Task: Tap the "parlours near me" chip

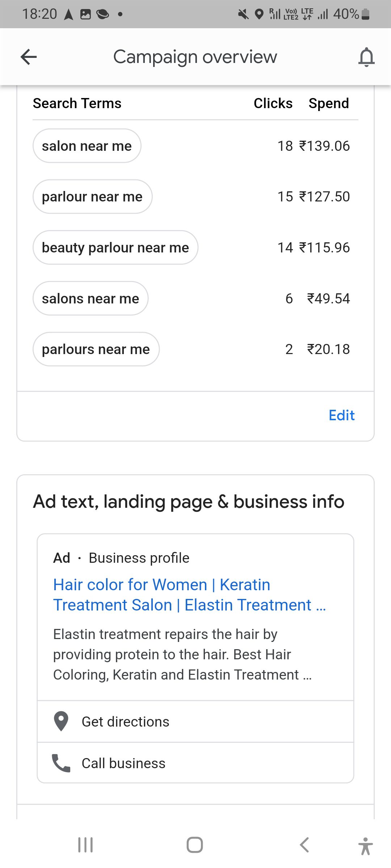Action: [x=96, y=349]
